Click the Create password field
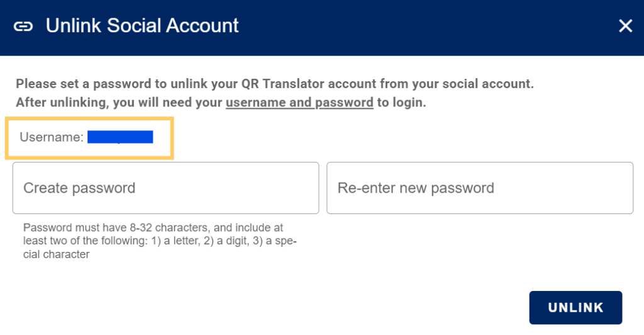The width and height of the screenshot is (644, 335). pos(165,188)
